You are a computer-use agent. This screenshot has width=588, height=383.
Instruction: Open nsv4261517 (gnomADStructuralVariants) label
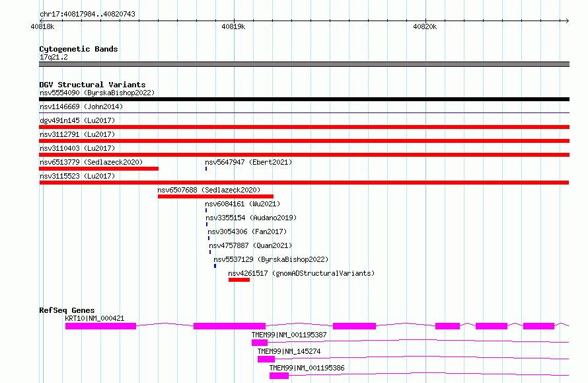pos(301,273)
